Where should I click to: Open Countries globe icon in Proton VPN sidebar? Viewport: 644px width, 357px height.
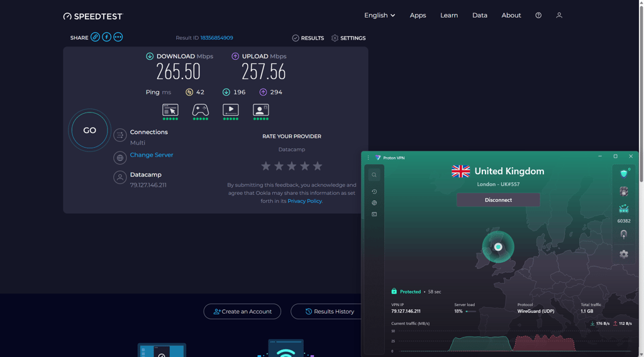(374, 203)
